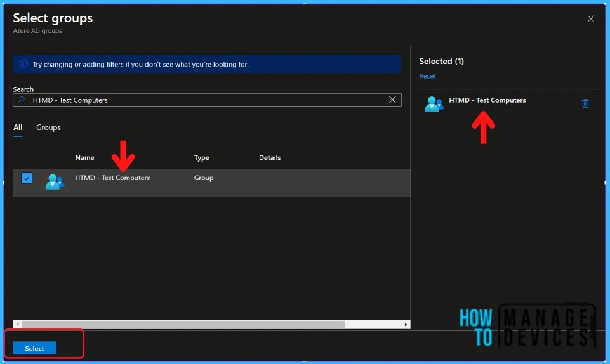Click the info icon in the filter banner
This screenshot has width=610, height=364.
tap(23, 63)
